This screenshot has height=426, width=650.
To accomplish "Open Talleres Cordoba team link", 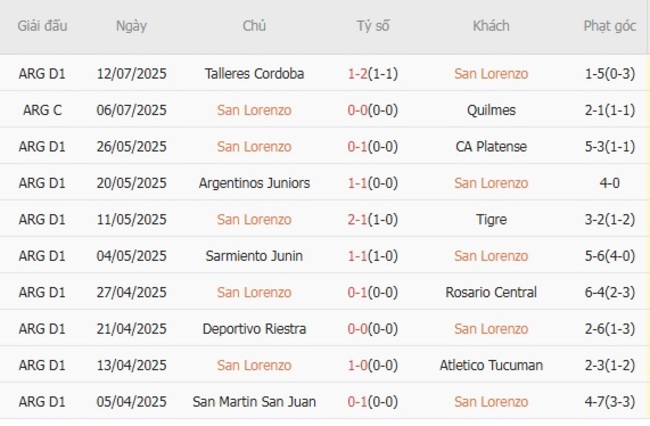I will pyautogui.click(x=255, y=74).
